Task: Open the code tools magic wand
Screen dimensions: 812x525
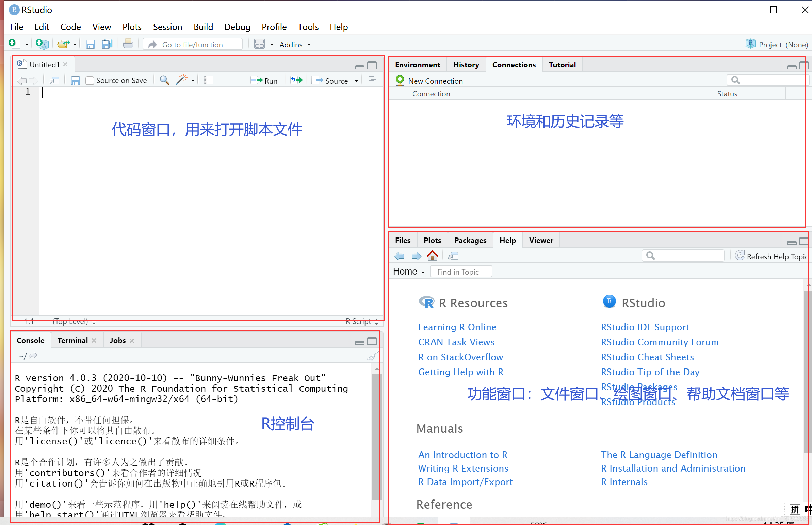Action: point(181,80)
